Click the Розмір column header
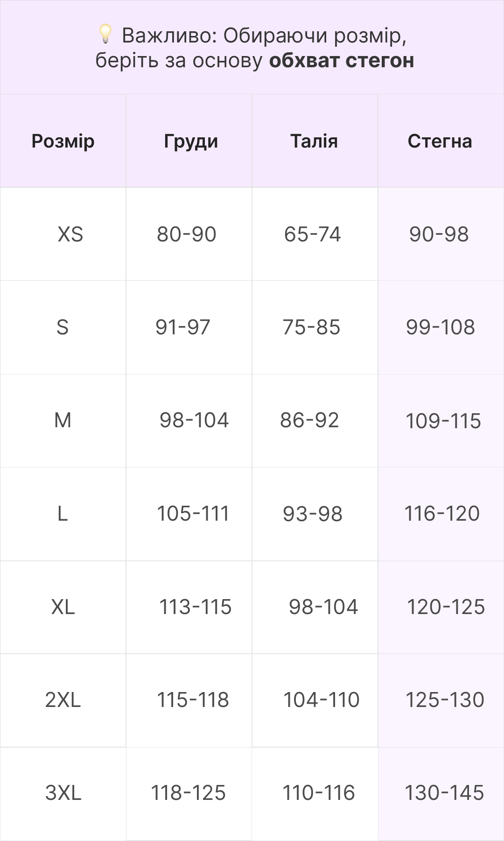This screenshot has width=504, height=841. (x=63, y=141)
